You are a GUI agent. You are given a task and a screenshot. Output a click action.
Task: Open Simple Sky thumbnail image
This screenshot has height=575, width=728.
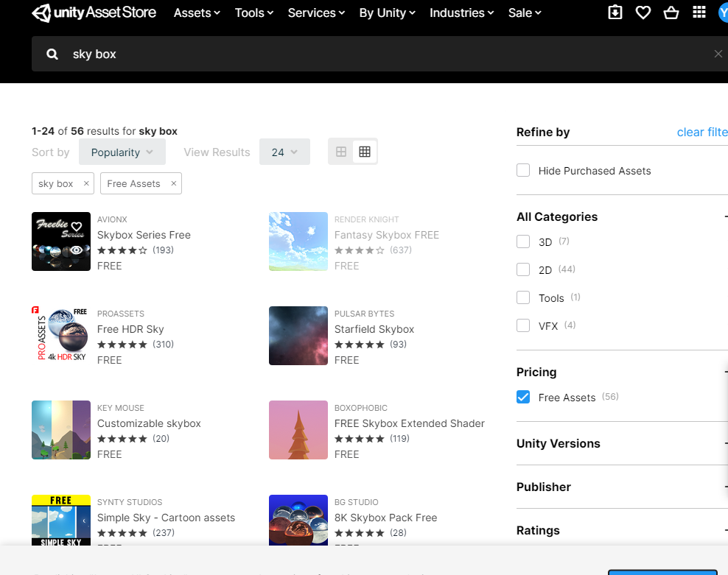tap(61, 520)
